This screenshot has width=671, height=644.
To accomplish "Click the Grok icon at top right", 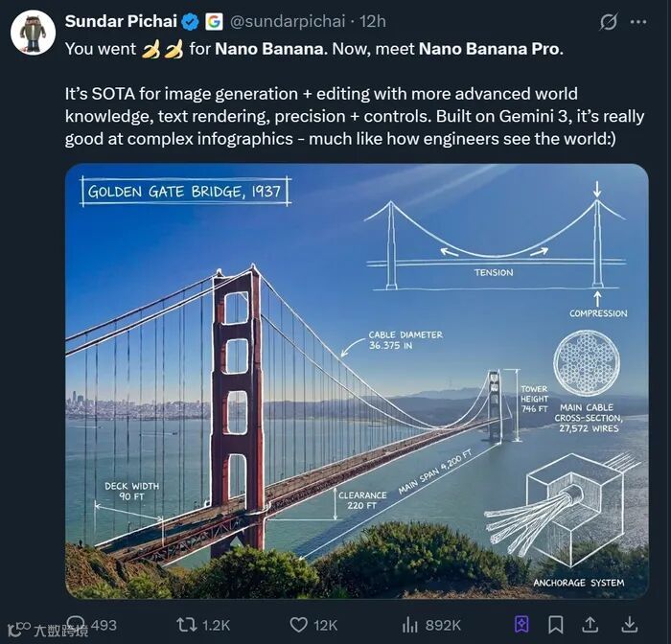I will coord(608,22).
